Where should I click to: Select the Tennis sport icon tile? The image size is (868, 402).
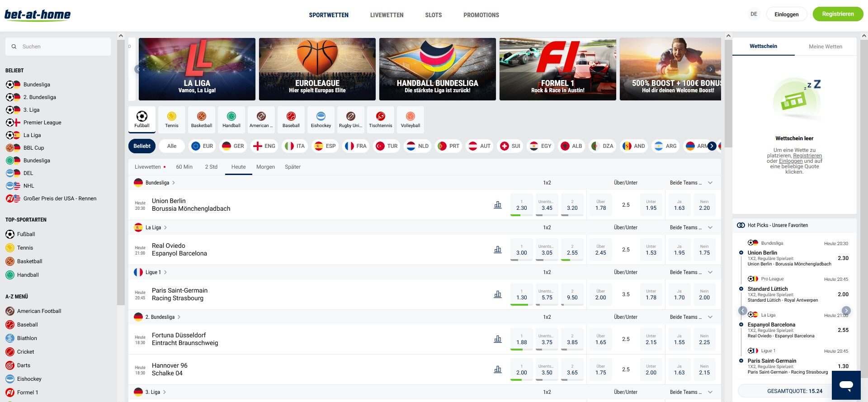pyautogui.click(x=172, y=120)
